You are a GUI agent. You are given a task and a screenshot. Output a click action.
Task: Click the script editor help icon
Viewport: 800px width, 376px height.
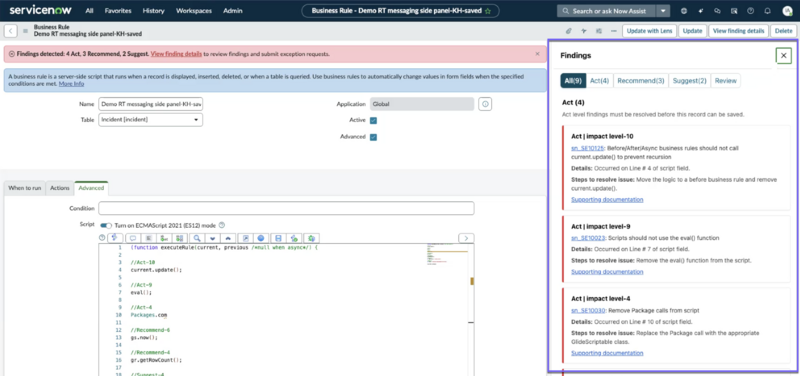coord(102,238)
